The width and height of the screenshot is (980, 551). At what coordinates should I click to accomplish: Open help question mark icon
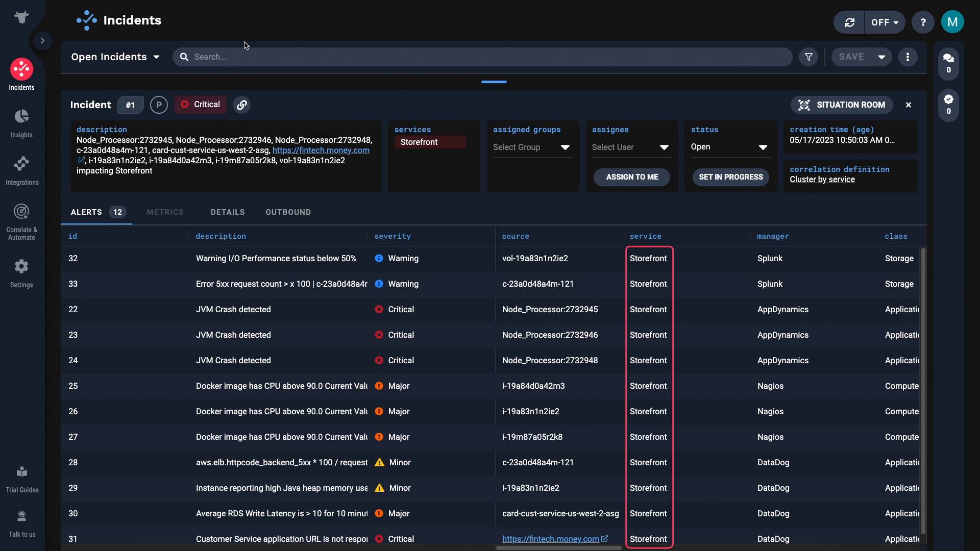coord(923,22)
